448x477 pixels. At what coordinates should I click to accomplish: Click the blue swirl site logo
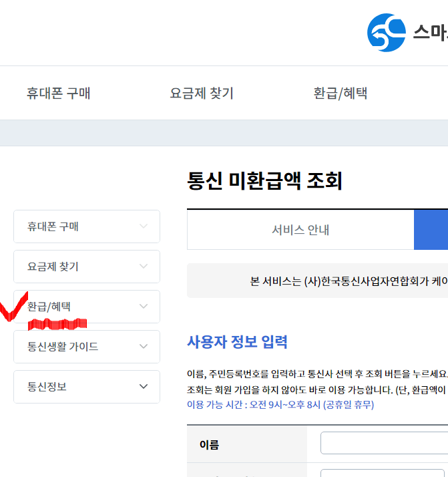pos(387,33)
